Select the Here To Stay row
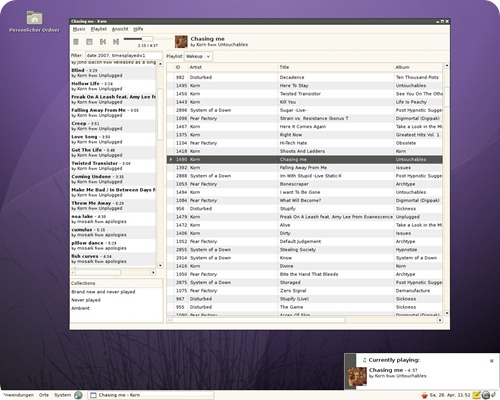 (x=305, y=86)
